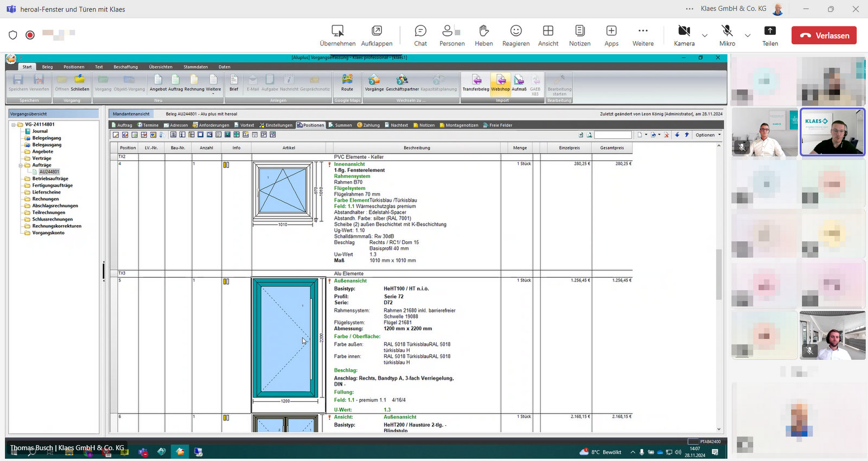
Task: Open the Teams Apps button
Action: click(611, 36)
